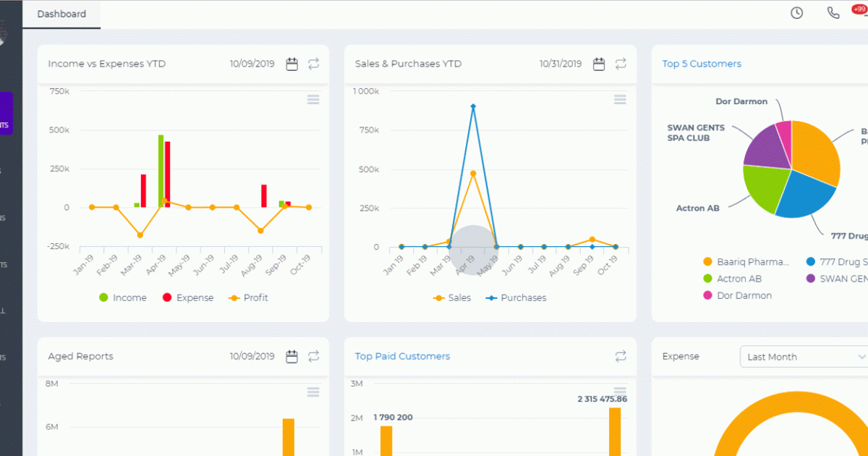Click the Aged Reports title
Viewport: 868px width, 456px height.
click(80, 356)
